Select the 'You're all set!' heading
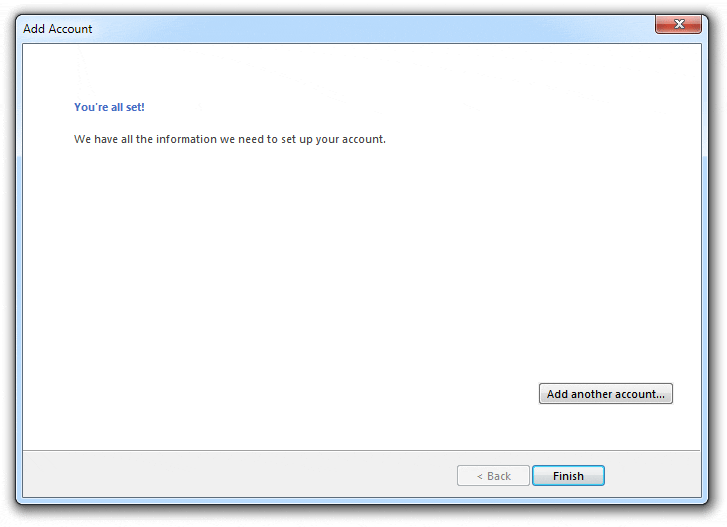 point(109,107)
